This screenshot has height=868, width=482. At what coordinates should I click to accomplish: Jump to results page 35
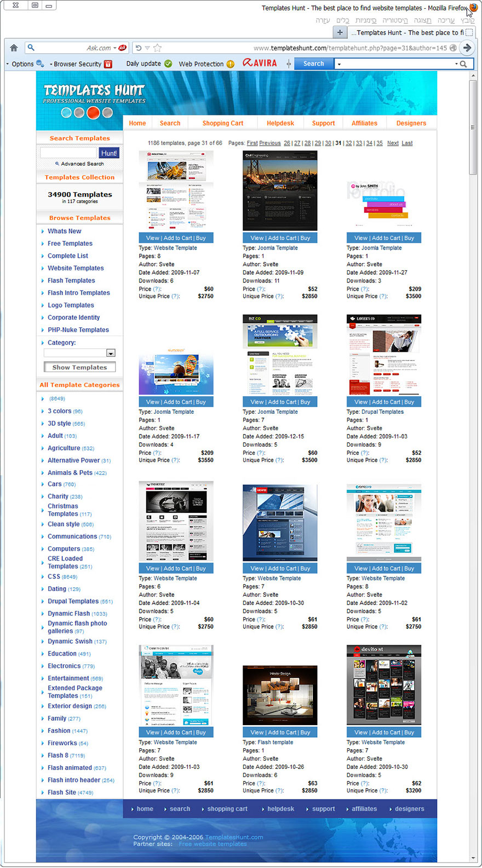(380, 143)
